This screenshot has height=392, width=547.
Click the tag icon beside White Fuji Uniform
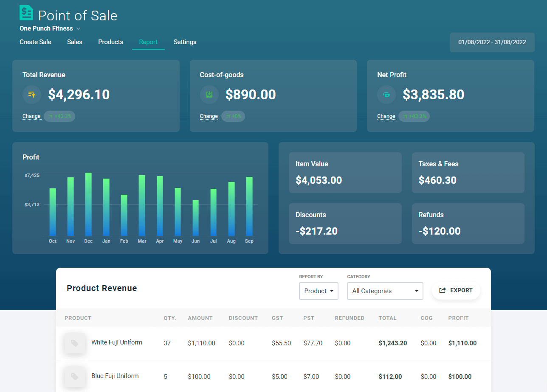pos(75,343)
